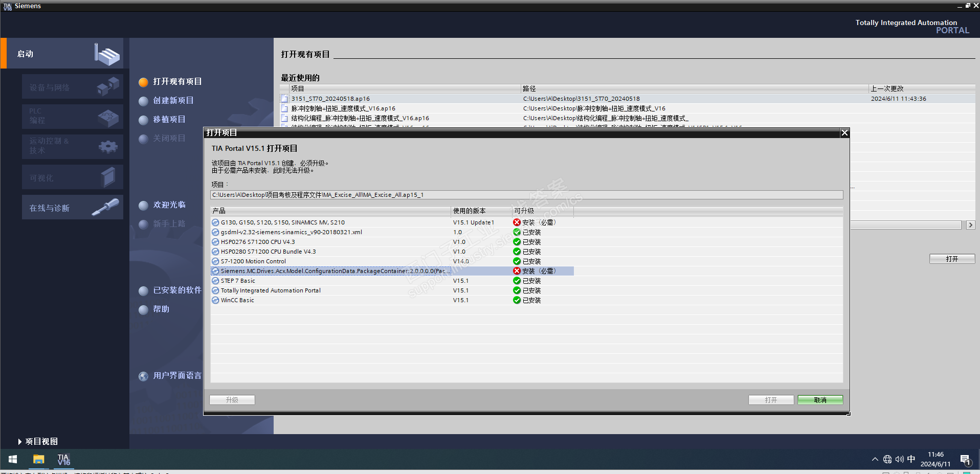Image resolution: width=980 pixels, height=474 pixels.
Task: Select the gsdml-v2.32-siemens-sinamics_v90-20180321.xml row name
Action: click(x=292, y=232)
